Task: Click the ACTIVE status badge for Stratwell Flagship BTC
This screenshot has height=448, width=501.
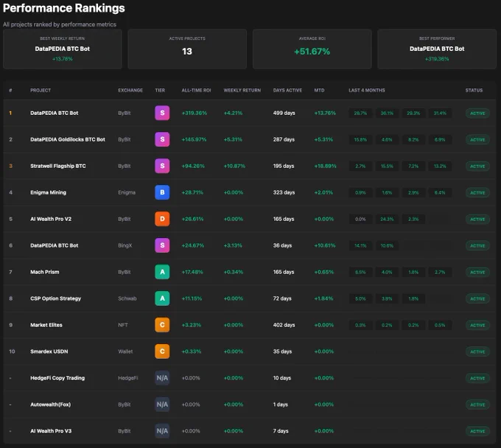Action: [x=477, y=167]
